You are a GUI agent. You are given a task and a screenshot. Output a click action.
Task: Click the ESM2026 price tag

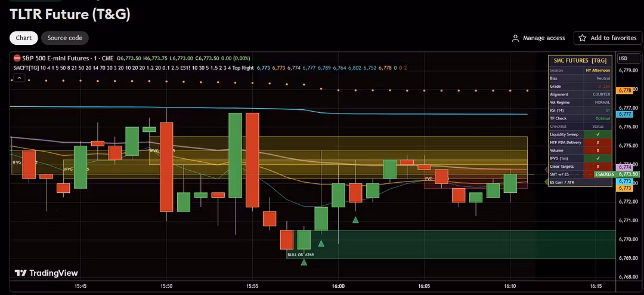[605, 174]
